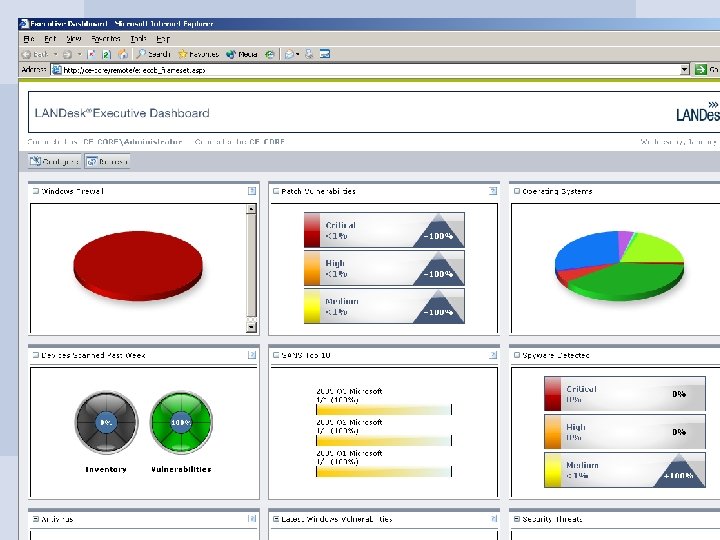Click the Critical patch vulnerability bar
Image resolution: width=720 pixels, height=540 pixels.
point(384,230)
